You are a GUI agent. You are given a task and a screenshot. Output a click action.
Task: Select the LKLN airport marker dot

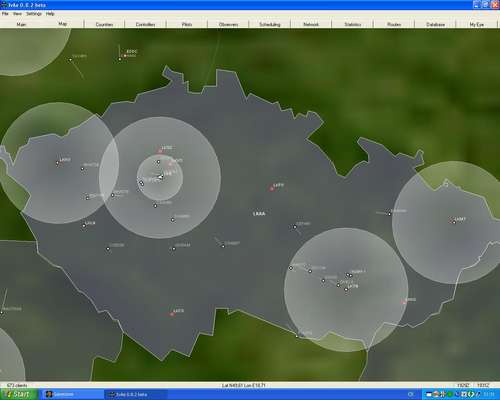(x=84, y=226)
